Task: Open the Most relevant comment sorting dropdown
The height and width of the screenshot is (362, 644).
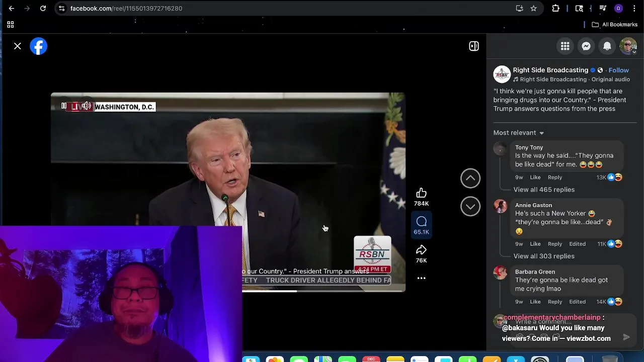Action: (x=519, y=133)
